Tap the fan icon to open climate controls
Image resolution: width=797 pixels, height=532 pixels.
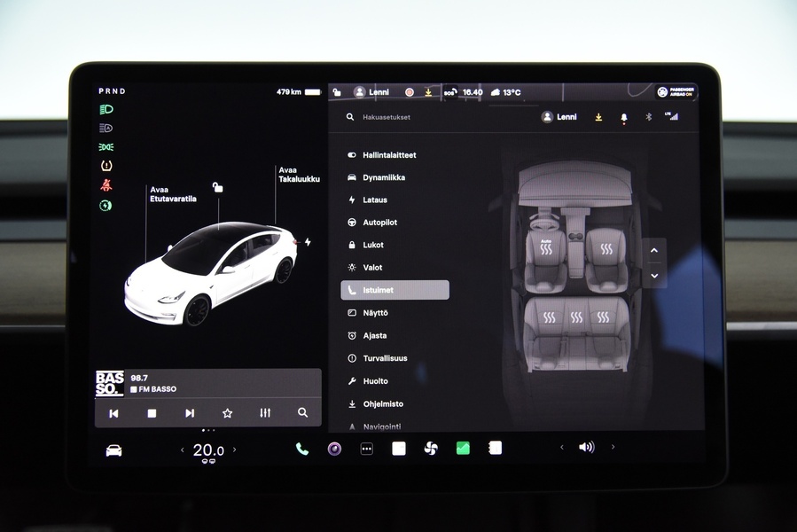coord(430,448)
